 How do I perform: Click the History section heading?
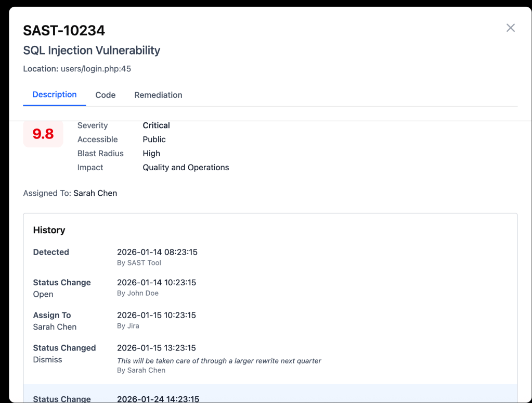(x=49, y=230)
